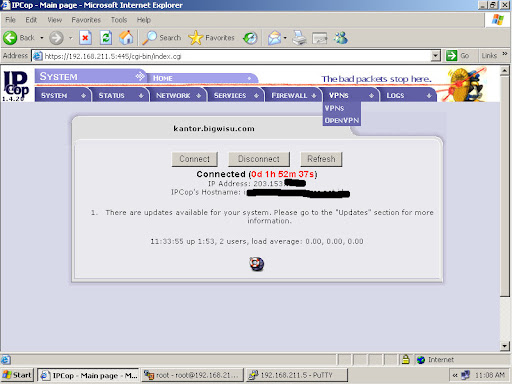Expand the address bar dropdown
This screenshot has height=384, width=512.
tap(435, 56)
